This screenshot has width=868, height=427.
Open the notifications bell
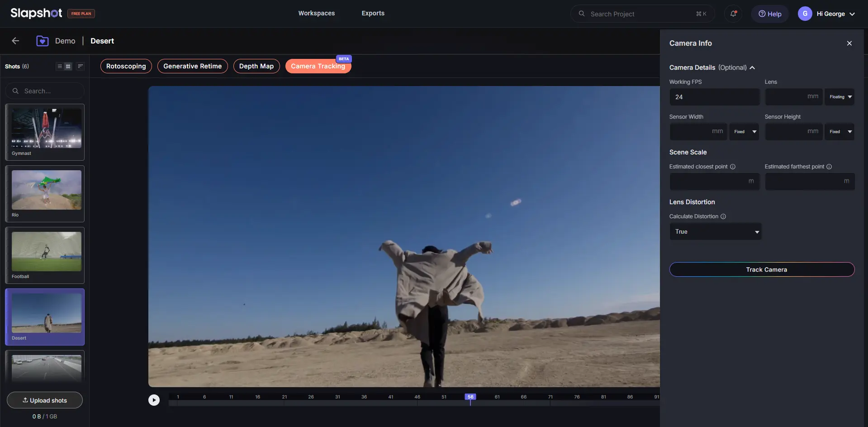[x=733, y=14]
